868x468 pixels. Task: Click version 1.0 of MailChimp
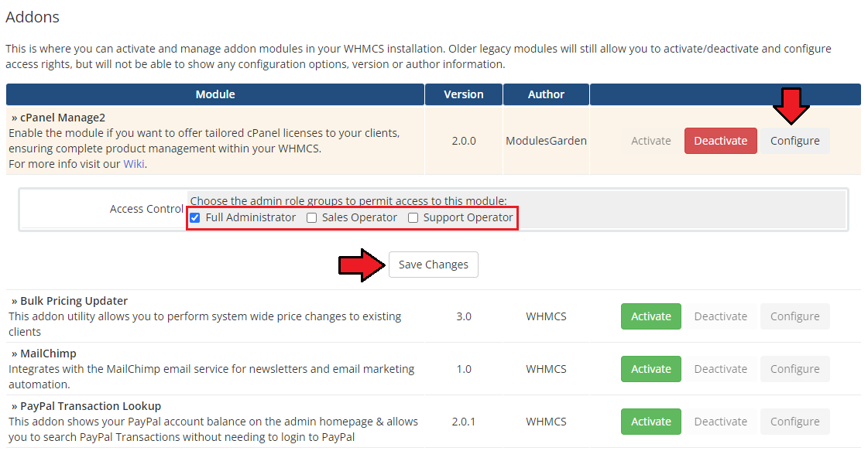pos(463,369)
